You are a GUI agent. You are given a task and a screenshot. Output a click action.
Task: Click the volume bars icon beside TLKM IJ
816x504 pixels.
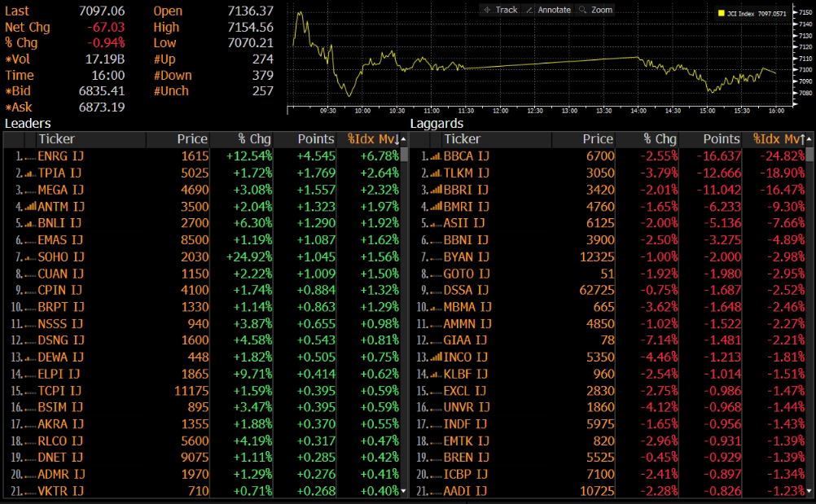coord(436,173)
